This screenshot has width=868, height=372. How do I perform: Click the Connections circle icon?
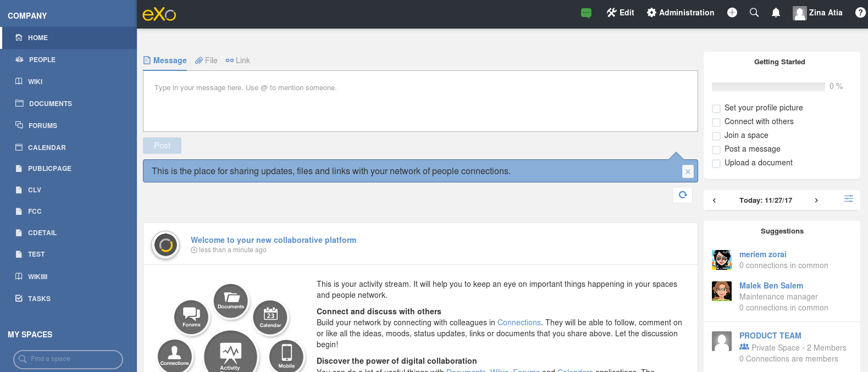(x=175, y=356)
